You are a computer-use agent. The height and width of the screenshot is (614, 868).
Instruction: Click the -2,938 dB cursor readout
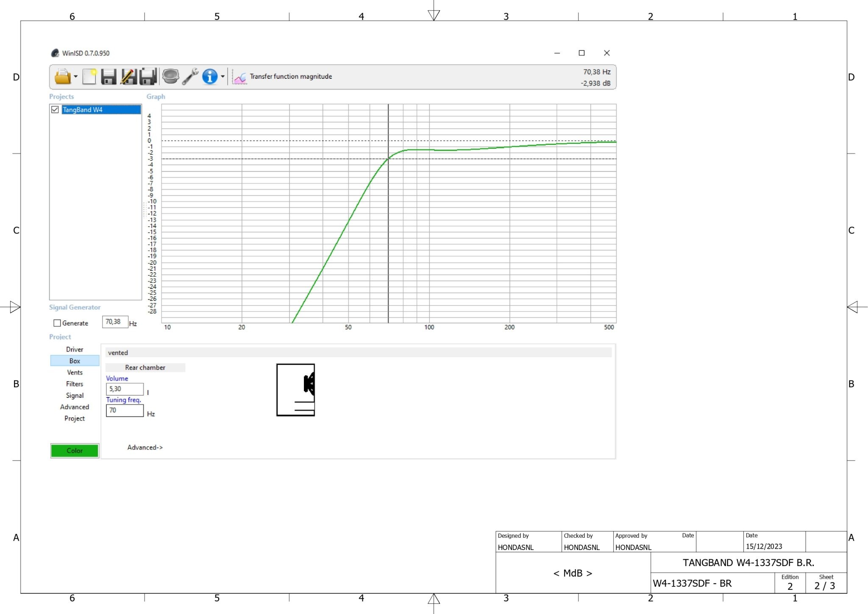[x=595, y=83]
